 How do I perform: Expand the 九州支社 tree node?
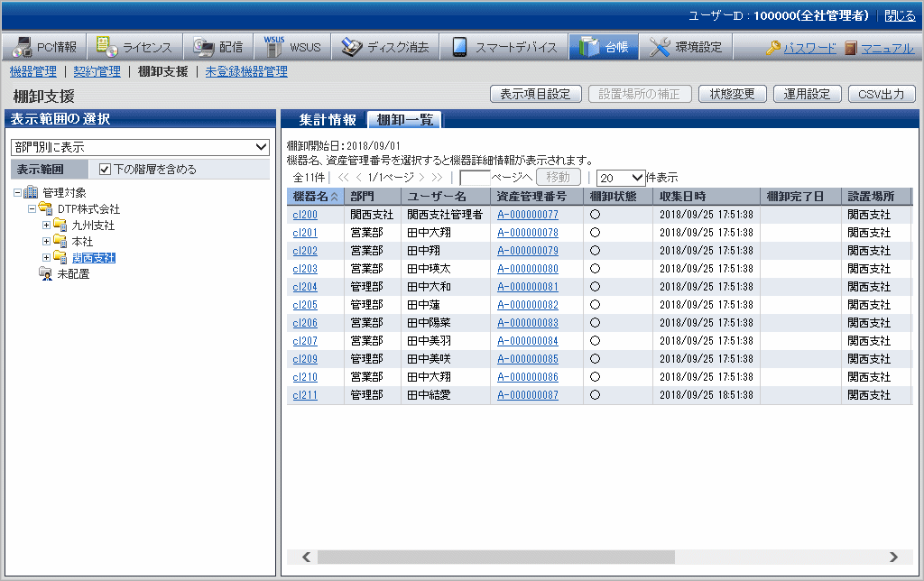click(x=47, y=226)
